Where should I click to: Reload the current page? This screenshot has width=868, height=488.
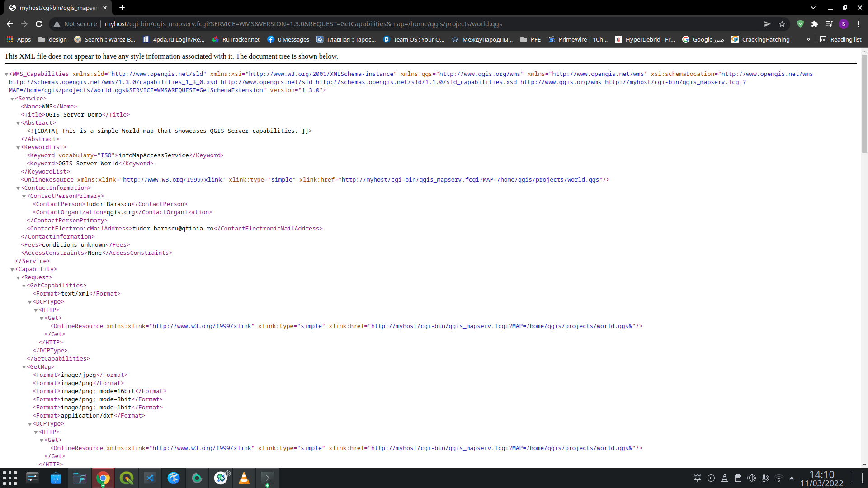click(39, 24)
